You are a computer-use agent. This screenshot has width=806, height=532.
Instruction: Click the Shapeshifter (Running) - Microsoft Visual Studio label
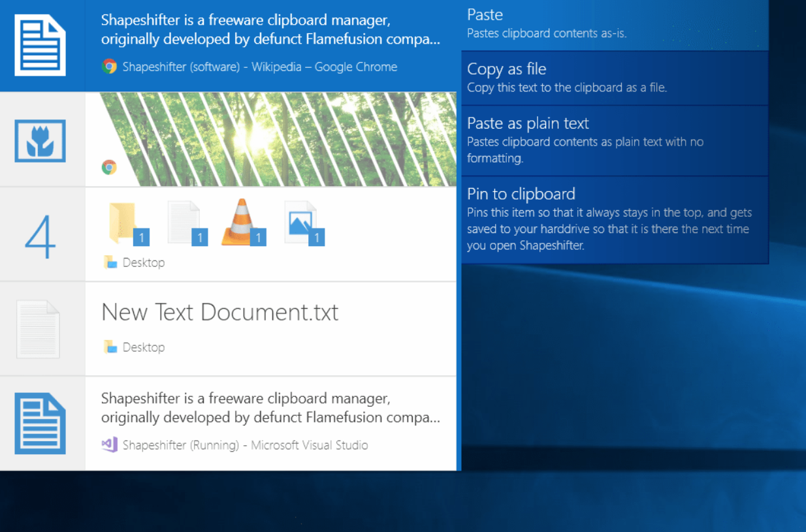[x=246, y=445]
